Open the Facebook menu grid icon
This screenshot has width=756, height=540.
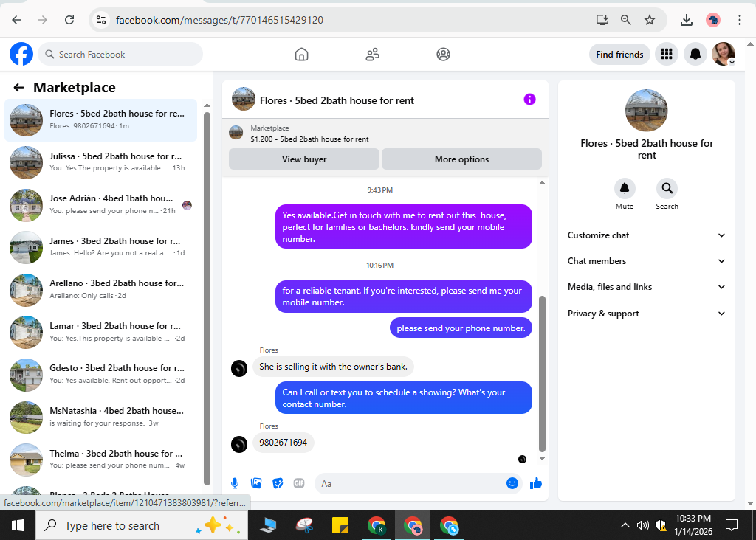click(x=667, y=54)
